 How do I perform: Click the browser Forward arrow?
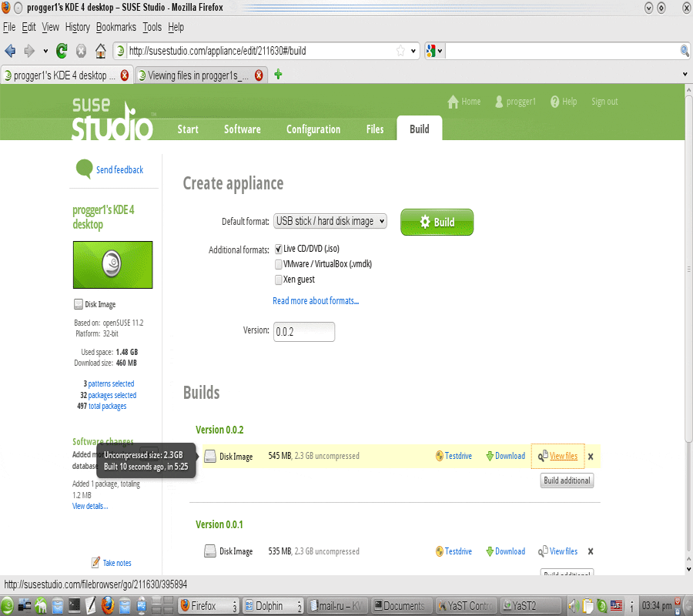[x=29, y=51]
